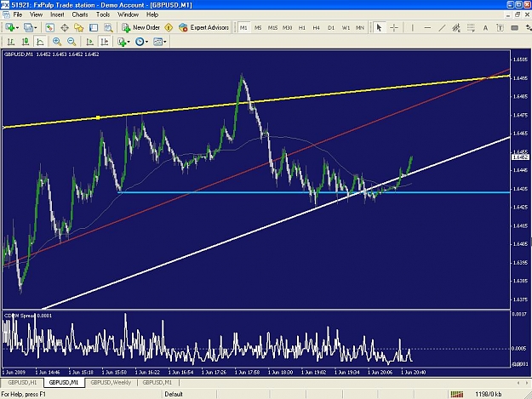Select the Text Label tool
The height and width of the screenshot is (399, 532).
pos(500,28)
